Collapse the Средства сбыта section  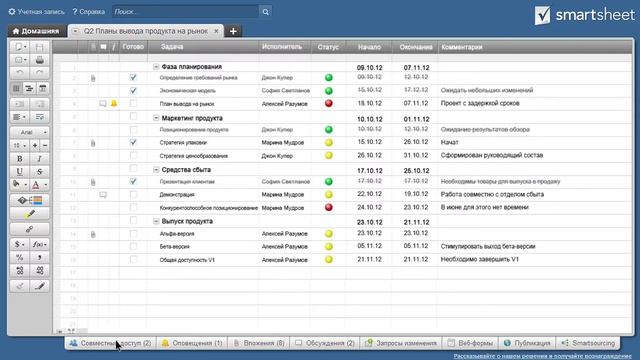coord(156,170)
